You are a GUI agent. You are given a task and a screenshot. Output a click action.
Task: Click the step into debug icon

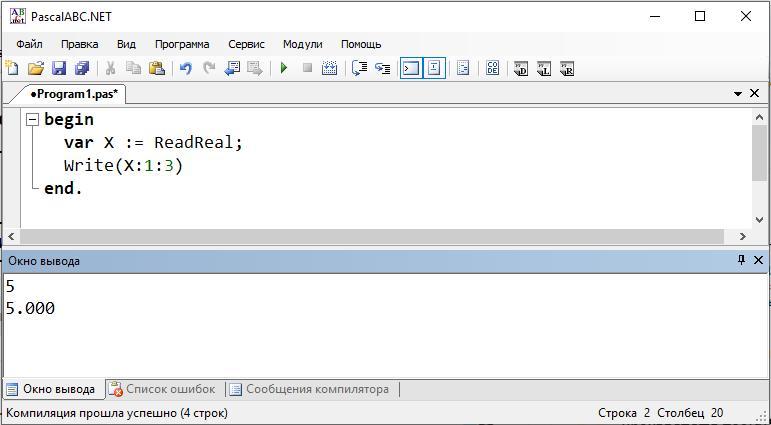pos(383,68)
